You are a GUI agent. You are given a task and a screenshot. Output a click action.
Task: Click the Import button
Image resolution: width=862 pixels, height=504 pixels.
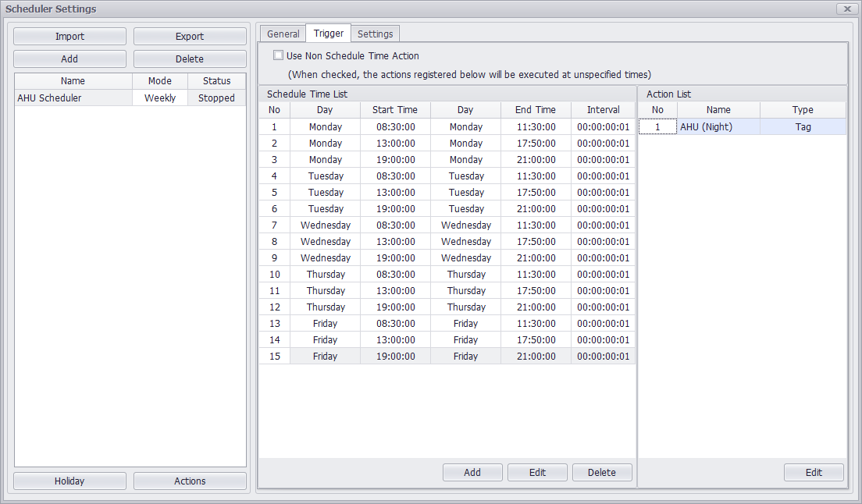pyautogui.click(x=69, y=37)
